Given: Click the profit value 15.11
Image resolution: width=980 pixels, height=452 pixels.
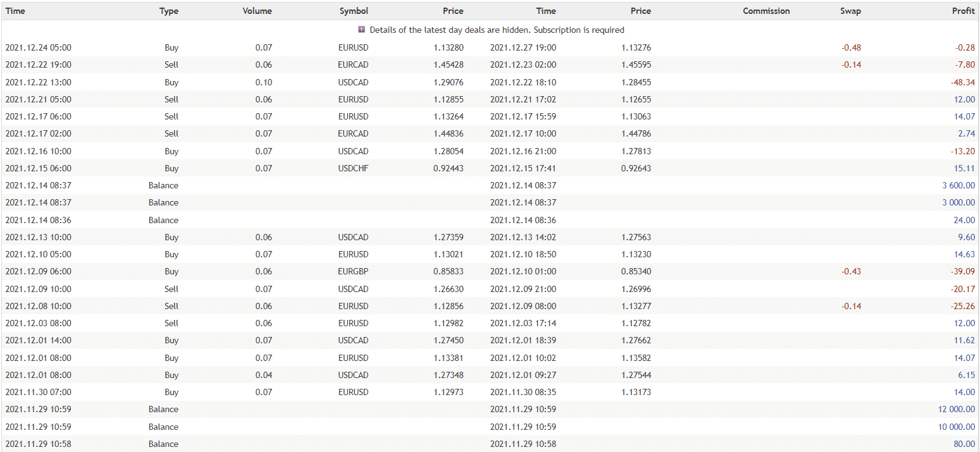Looking at the screenshot, I should pos(965,168).
